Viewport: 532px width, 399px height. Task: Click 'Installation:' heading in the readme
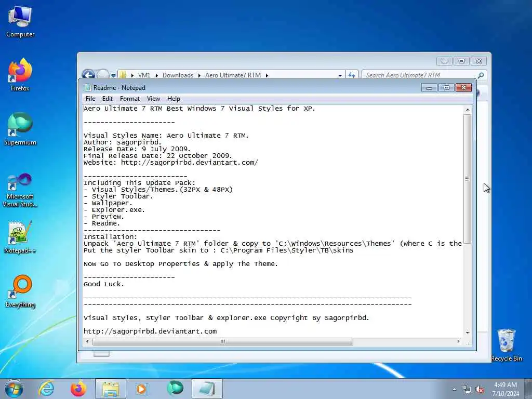coord(111,237)
